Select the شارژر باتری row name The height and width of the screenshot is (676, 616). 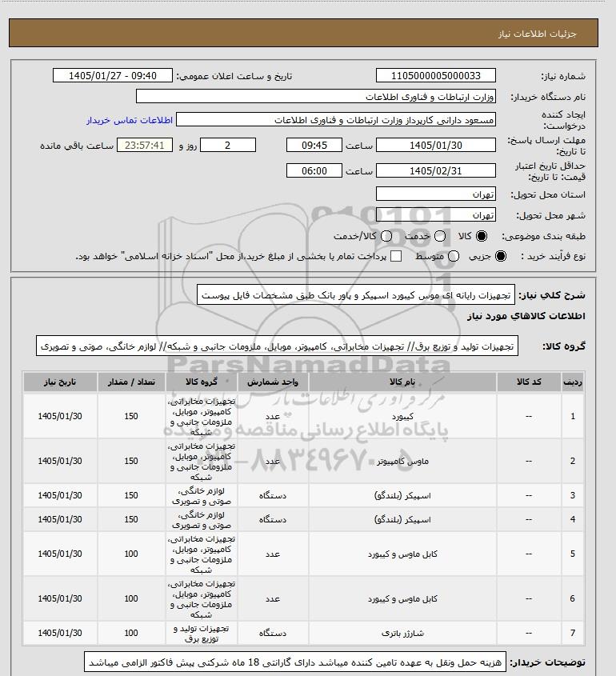pyautogui.click(x=402, y=633)
